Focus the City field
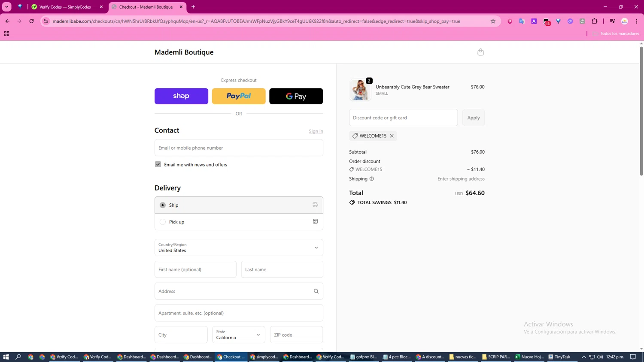The width and height of the screenshot is (644, 362). tap(181, 335)
